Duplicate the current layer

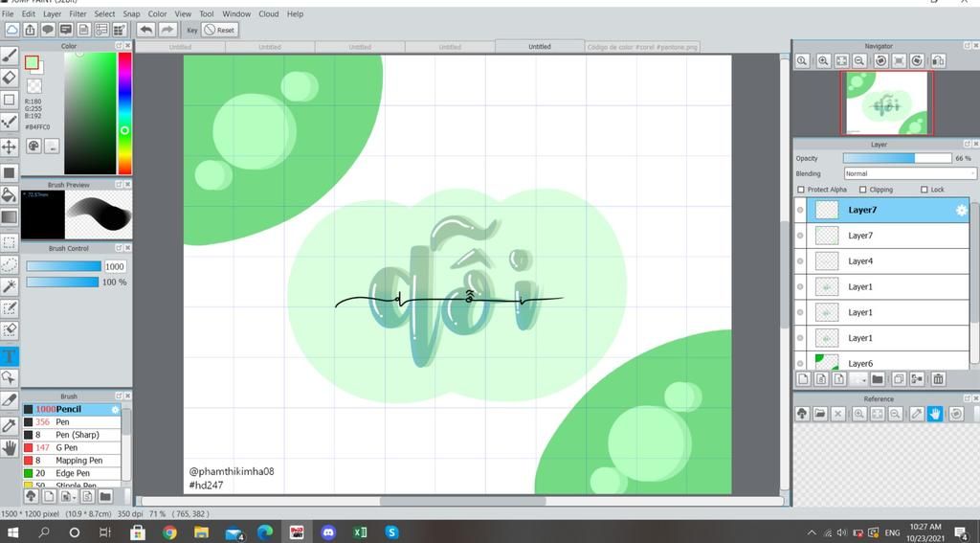[899, 379]
